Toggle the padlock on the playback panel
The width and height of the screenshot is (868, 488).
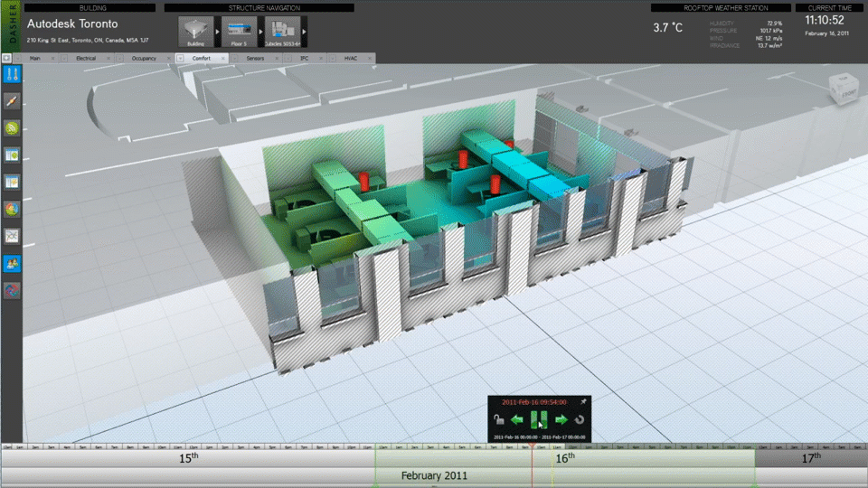click(498, 419)
